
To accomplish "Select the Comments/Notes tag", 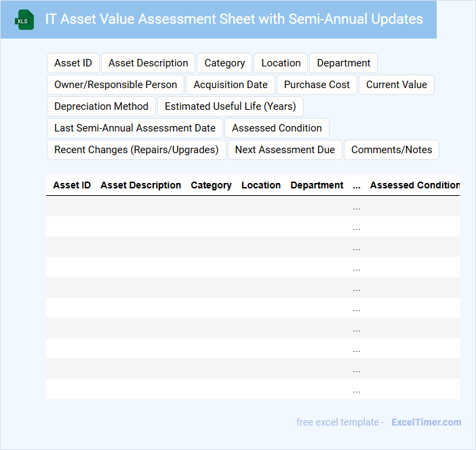I will [x=391, y=150].
